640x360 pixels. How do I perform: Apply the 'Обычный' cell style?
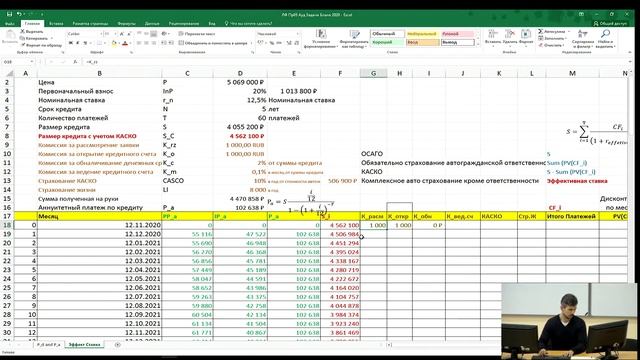(x=388, y=34)
